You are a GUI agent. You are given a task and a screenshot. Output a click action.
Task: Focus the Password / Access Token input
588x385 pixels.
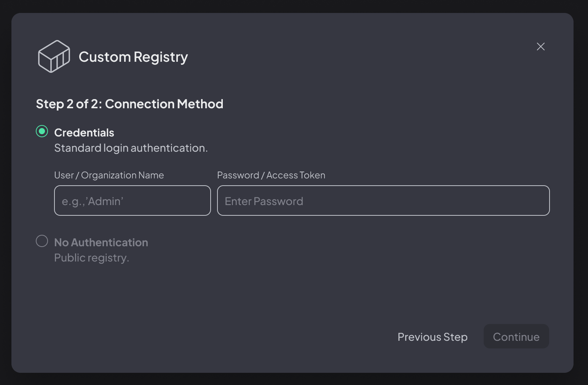[383, 201]
